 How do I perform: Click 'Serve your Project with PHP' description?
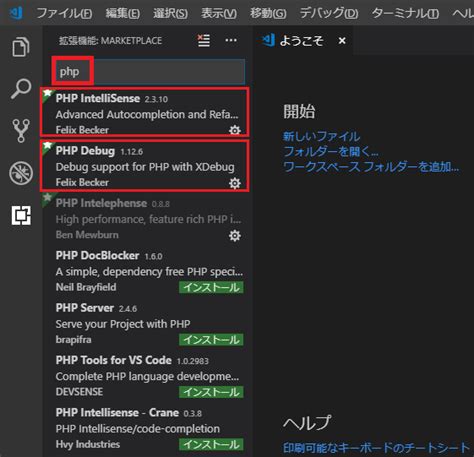123,324
